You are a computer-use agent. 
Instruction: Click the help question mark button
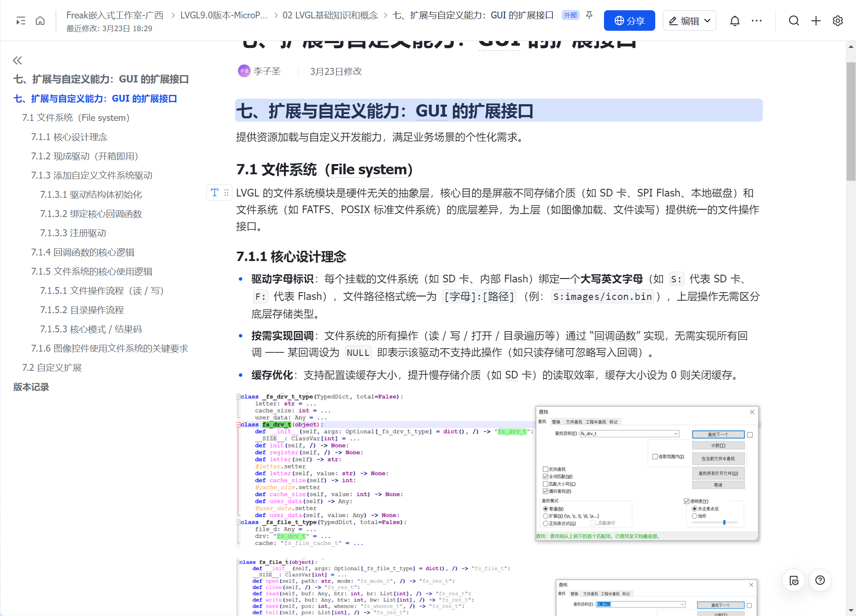pyautogui.click(x=820, y=580)
